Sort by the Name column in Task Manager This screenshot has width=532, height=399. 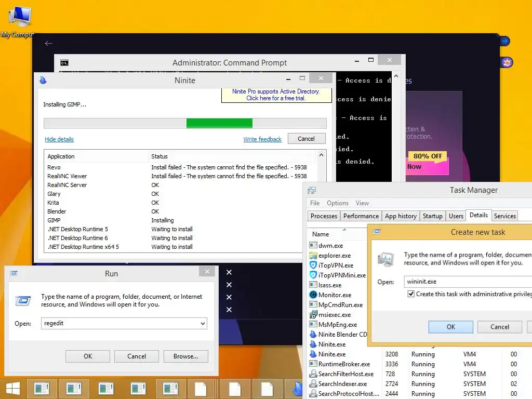321,234
